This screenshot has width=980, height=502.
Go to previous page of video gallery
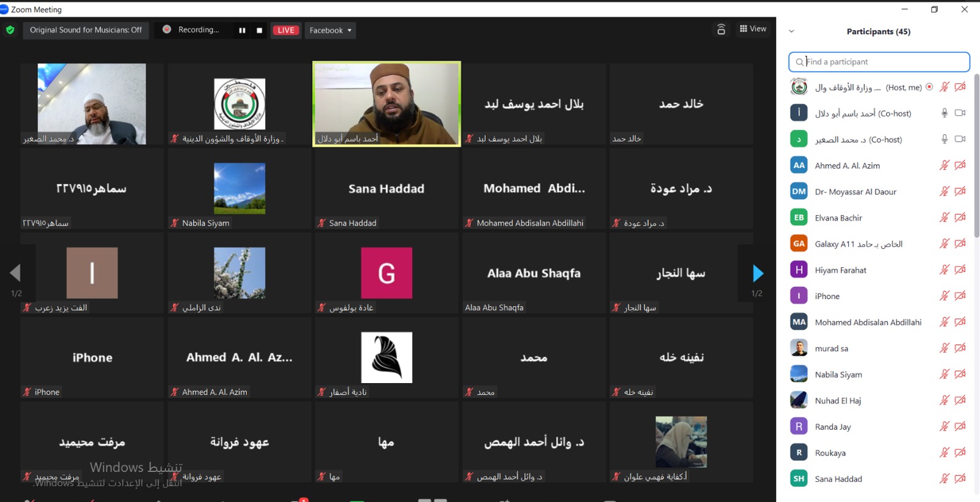(15, 273)
